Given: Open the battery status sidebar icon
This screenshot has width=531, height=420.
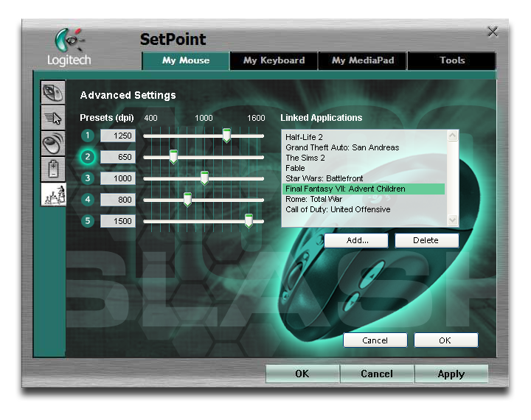Looking at the screenshot, I should pyautogui.click(x=53, y=169).
